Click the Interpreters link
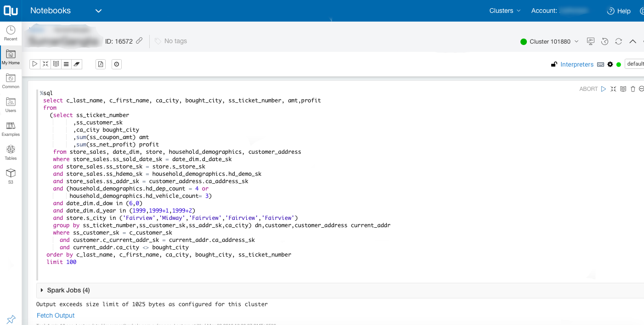This screenshot has width=644, height=325. point(577,64)
